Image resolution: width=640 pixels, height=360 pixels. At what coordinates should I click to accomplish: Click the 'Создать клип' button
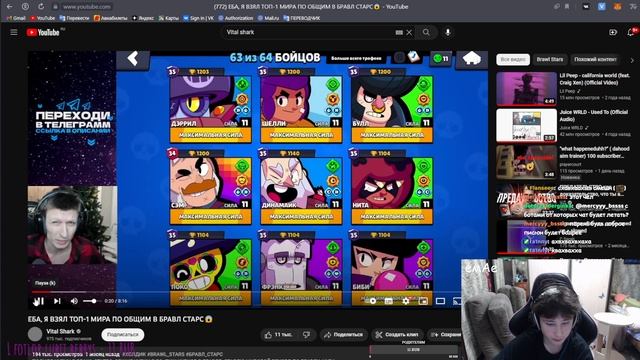pyautogui.click(x=397, y=335)
